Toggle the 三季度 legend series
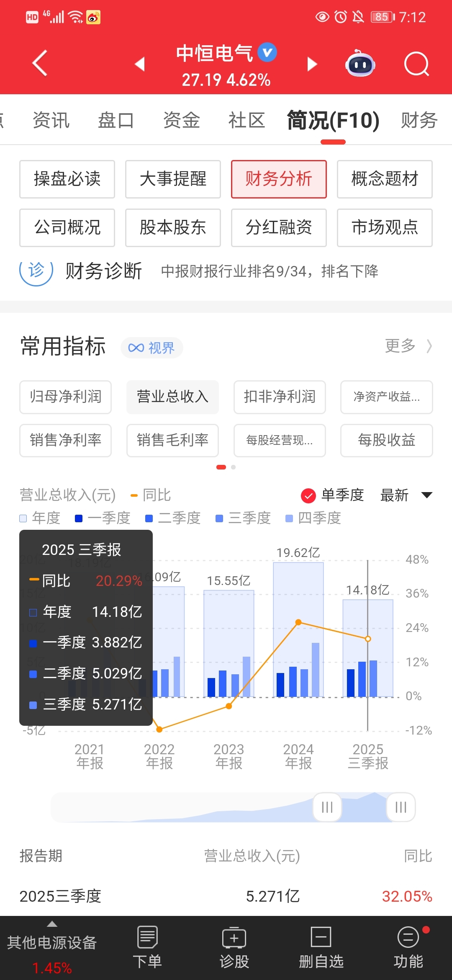 click(x=243, y=518)
